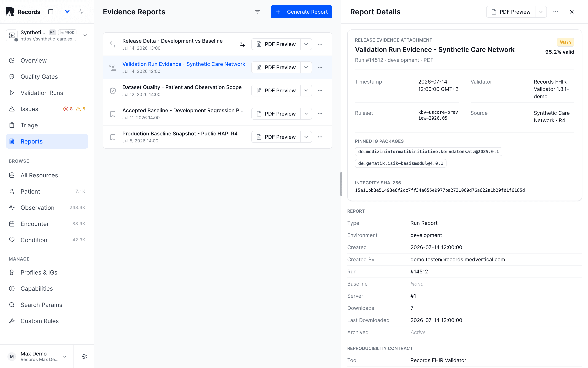
Task: Click Dataset Quality shield check icon
Action: [113, 91]
